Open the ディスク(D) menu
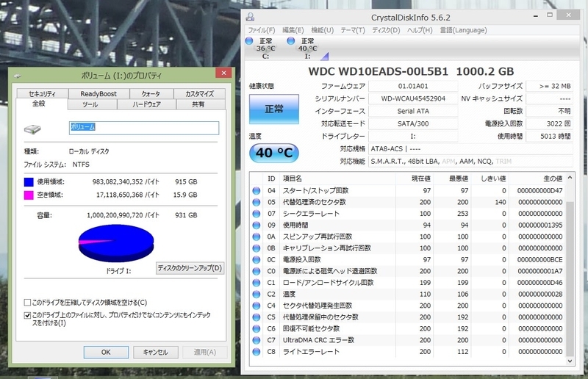The image size is (588, 379). (x=386, y=30)
